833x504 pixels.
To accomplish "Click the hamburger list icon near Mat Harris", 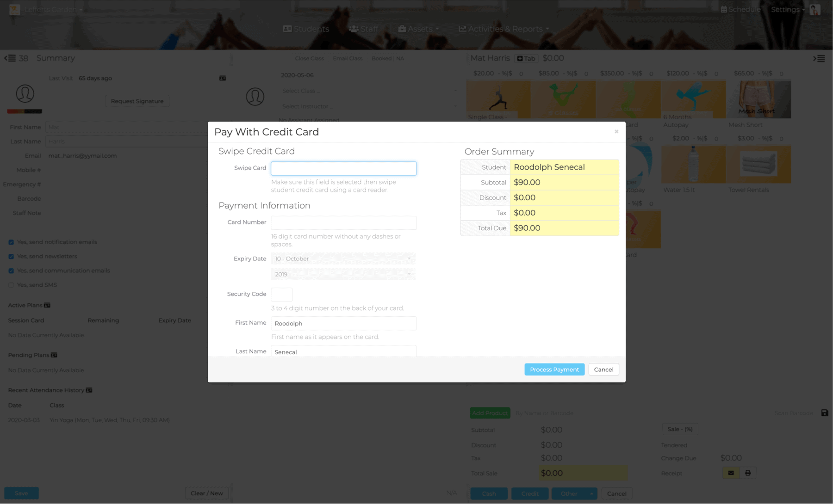I will (x=819, y=58).
